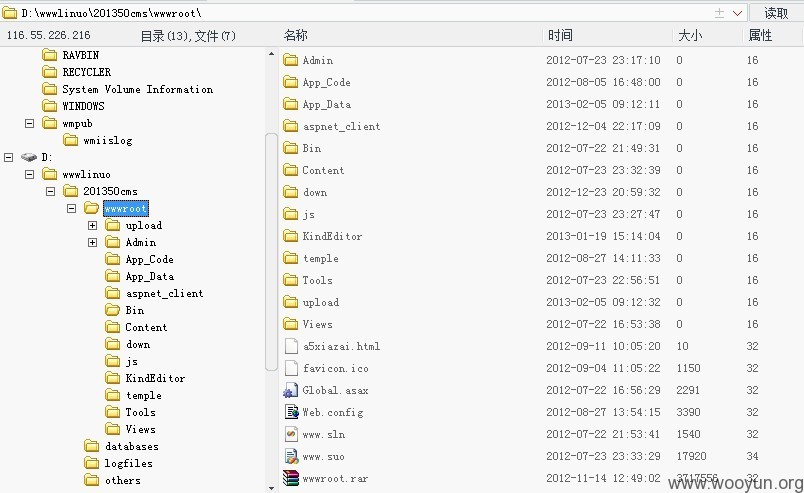804x493 pixels.
Task: Click wwwroot.rar archive icon
Action: (291, 478)
